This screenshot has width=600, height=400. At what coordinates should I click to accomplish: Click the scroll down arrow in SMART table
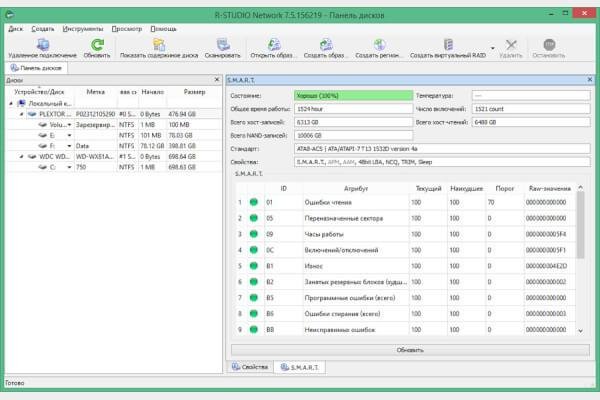580,331
